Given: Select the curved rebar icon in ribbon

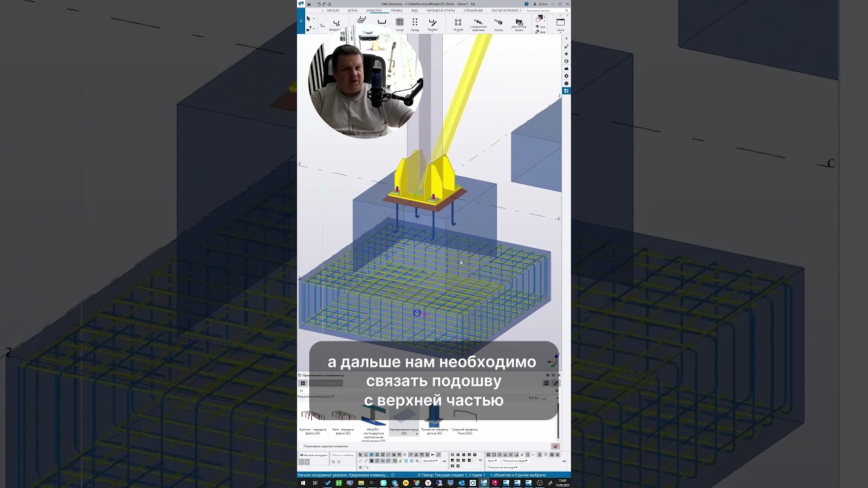Looking at the screenshot, I should [382, 22].
